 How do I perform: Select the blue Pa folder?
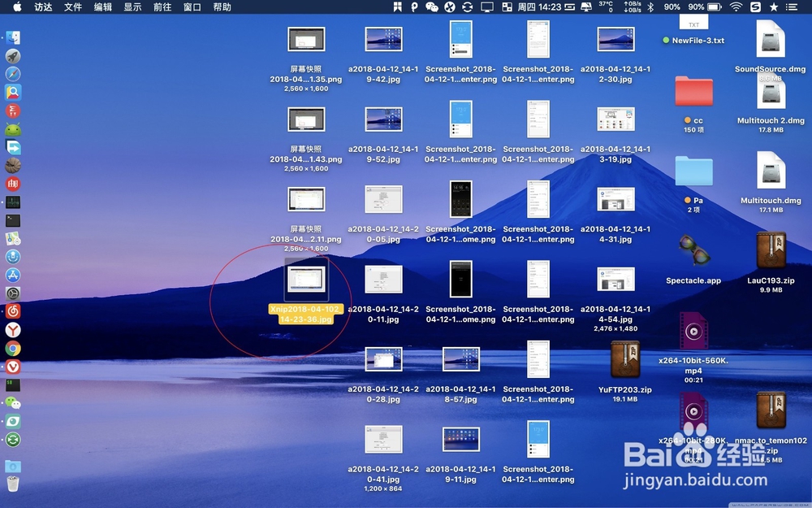(694, 171)
